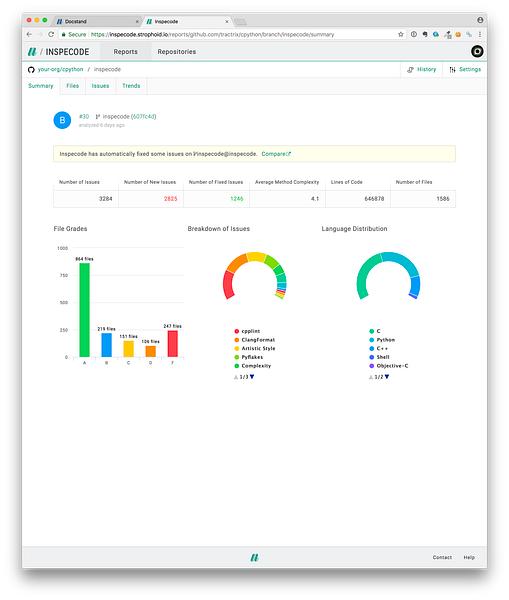Click the Number of Issues value 3284
The width and height of the screenshot is (509, 600).
pos(106,199)
